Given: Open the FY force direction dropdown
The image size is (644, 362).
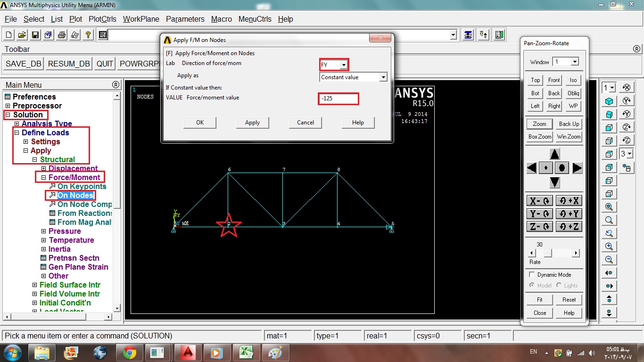Looking at the screenshot, I should (344, 65).
